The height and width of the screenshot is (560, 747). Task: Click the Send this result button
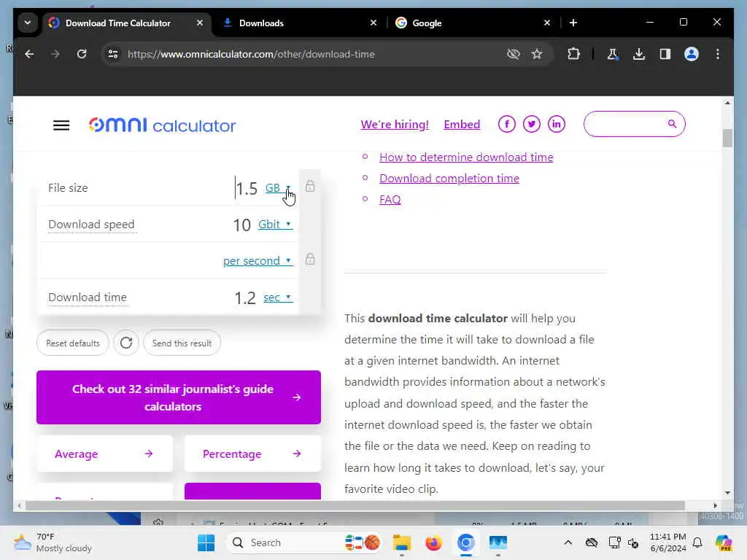click(182, 343)
